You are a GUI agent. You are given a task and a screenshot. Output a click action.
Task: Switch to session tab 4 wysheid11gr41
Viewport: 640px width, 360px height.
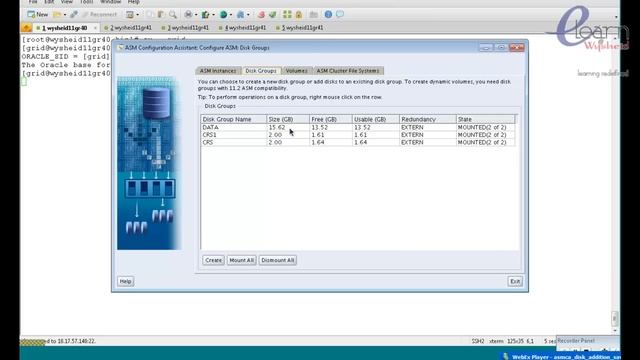[x=242, y=28]
